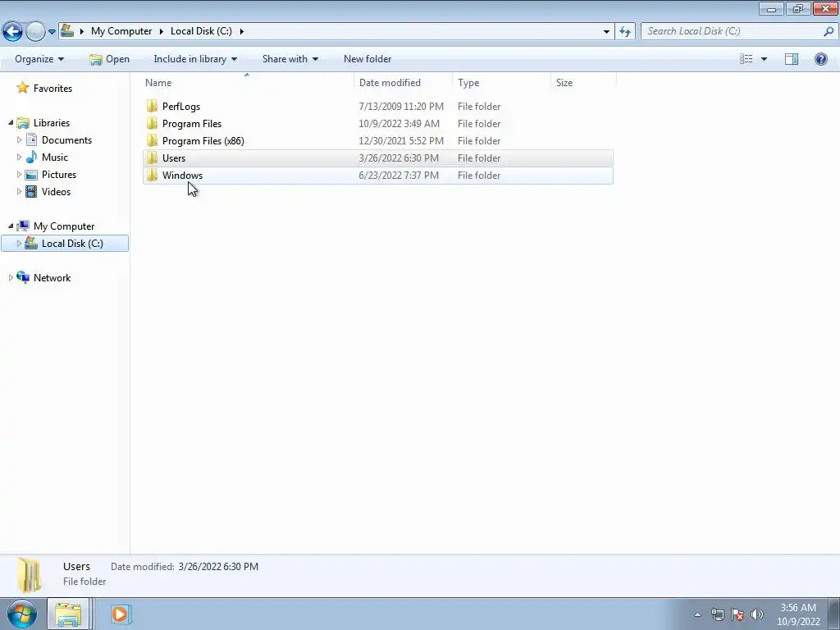Select the PerfLogs folder icon
Screen dimensions: 840x630
pos(152,106)
